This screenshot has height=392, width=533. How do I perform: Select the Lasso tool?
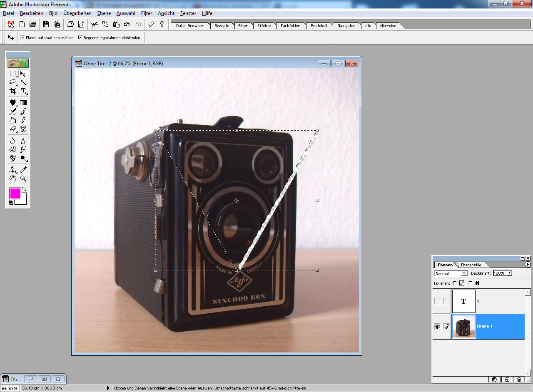(13, 82)
